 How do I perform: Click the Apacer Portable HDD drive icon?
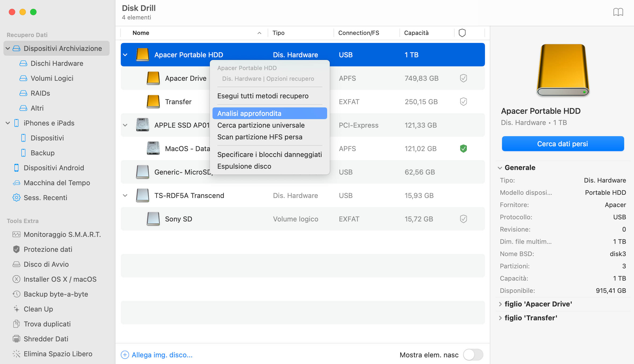pos(142,55)
